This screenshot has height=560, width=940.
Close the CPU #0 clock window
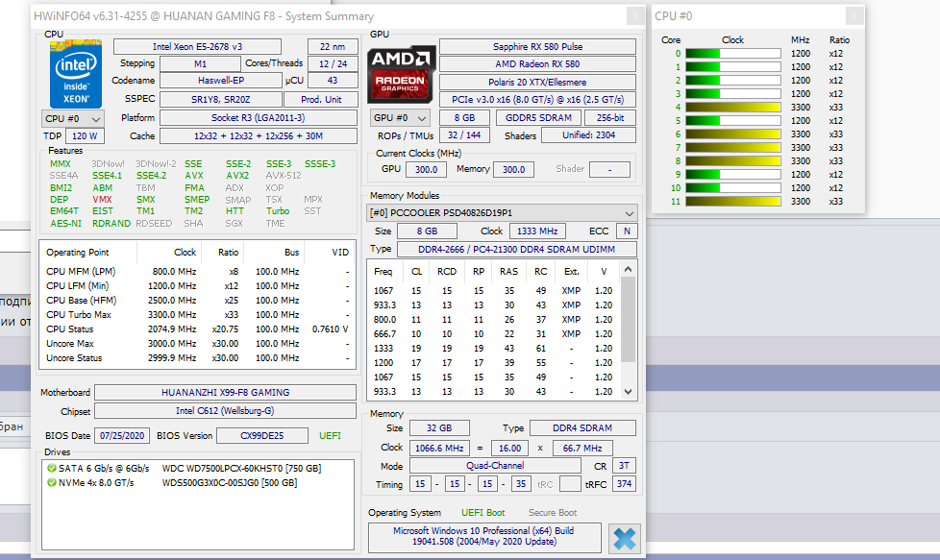point(854,16)
